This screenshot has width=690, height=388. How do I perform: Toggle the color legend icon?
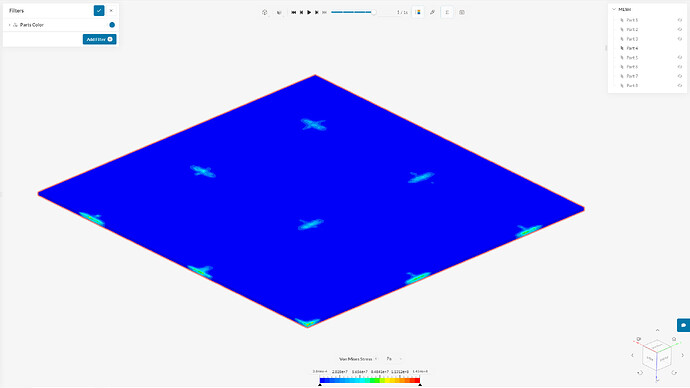click(x=418, y=12)
